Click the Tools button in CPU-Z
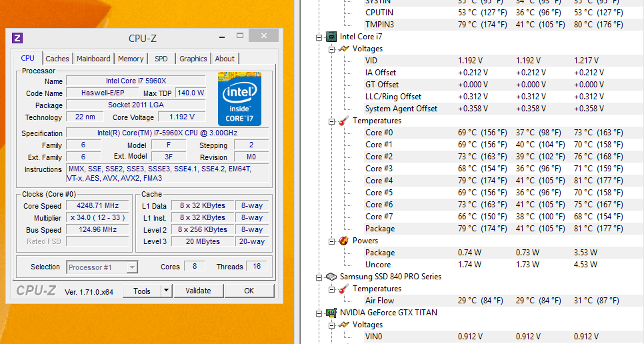Screen dimensions: 644x344 [142, 291]
